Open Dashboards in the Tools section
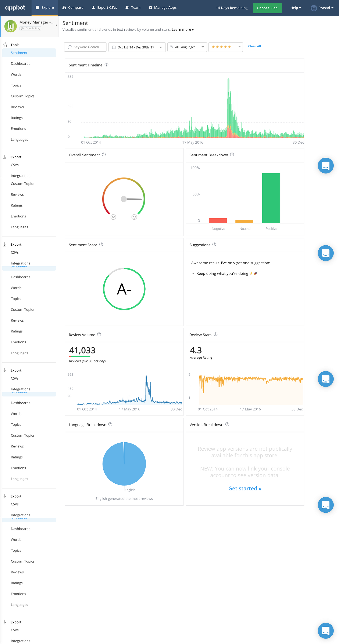 (x=21, y=64)
